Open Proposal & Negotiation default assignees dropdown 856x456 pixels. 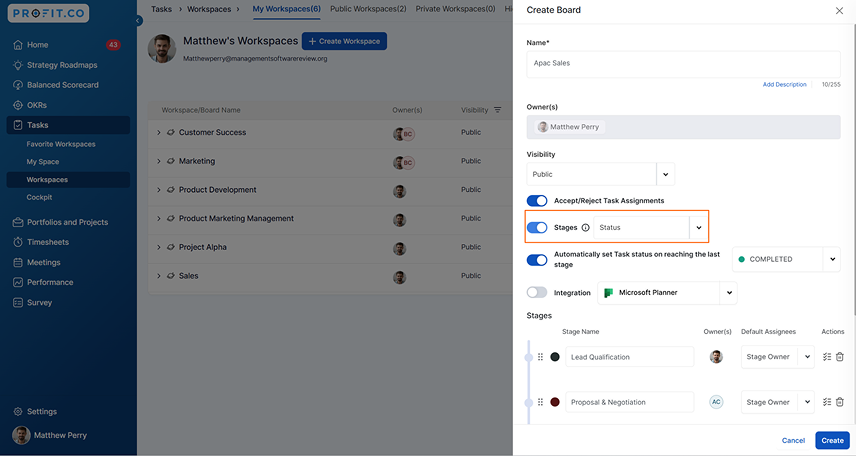click(x=777, y=402)
